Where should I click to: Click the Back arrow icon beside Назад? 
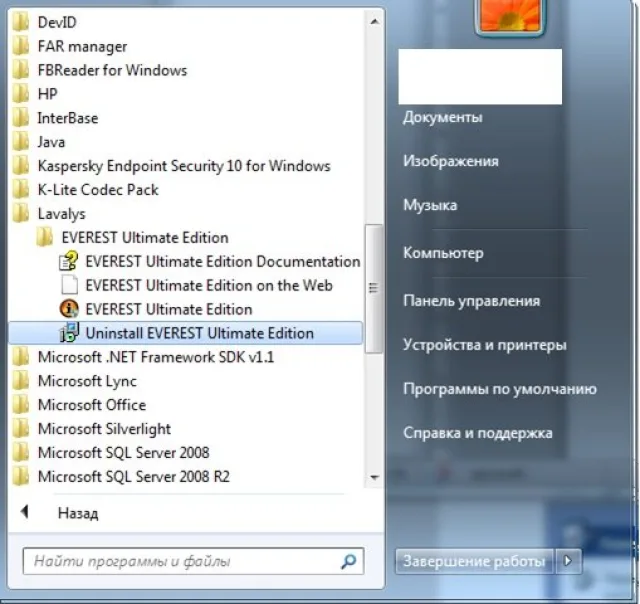point(25,511)
